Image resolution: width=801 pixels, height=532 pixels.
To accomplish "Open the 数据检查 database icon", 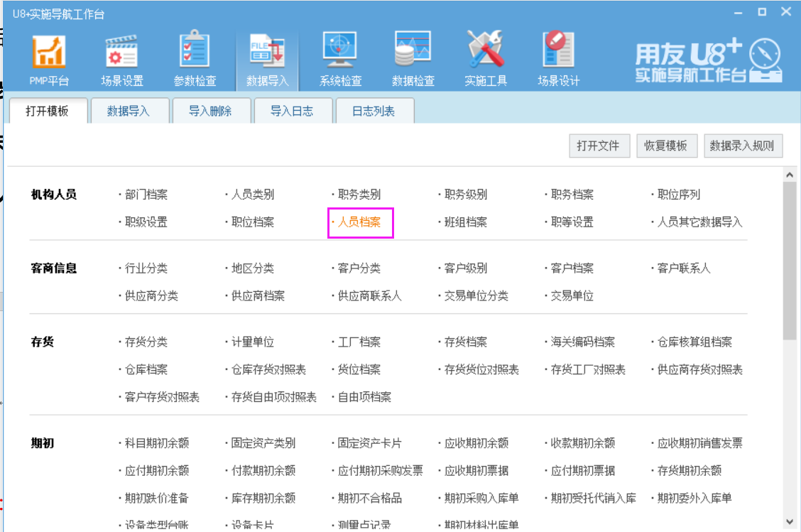I will [413, 59].
